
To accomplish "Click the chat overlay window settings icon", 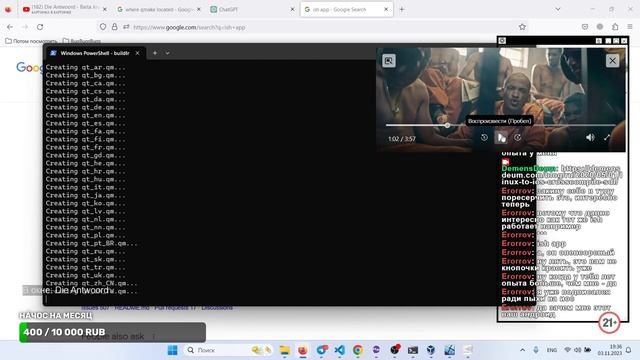I will pyautogui.click(x=502, y=40).
